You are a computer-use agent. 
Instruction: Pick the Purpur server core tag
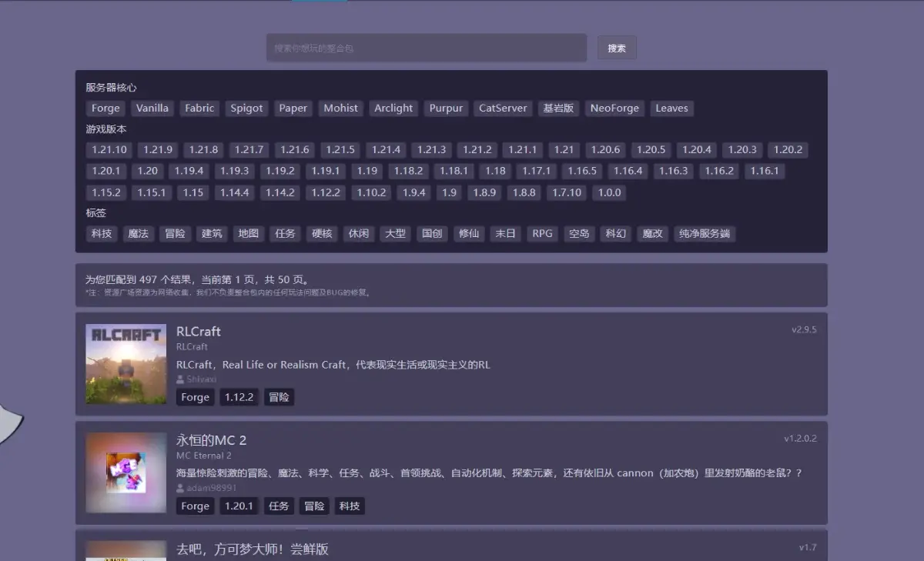pos(447,109)
